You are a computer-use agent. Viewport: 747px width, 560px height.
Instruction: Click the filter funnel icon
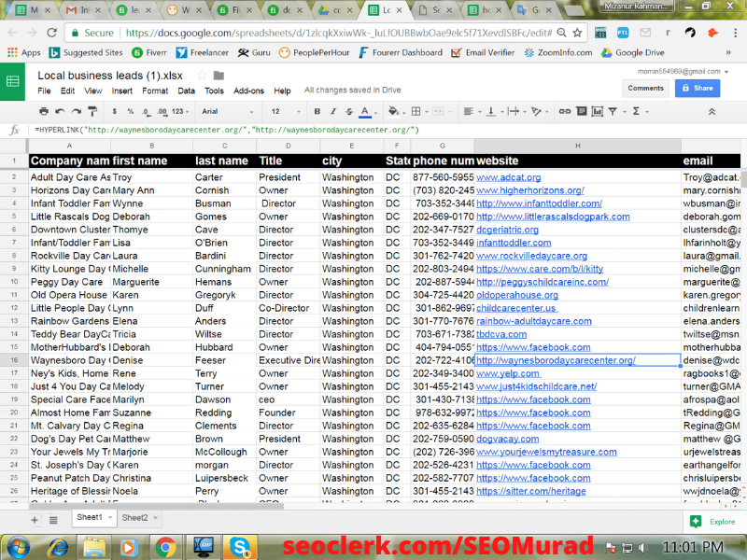[x=613, y=111]
